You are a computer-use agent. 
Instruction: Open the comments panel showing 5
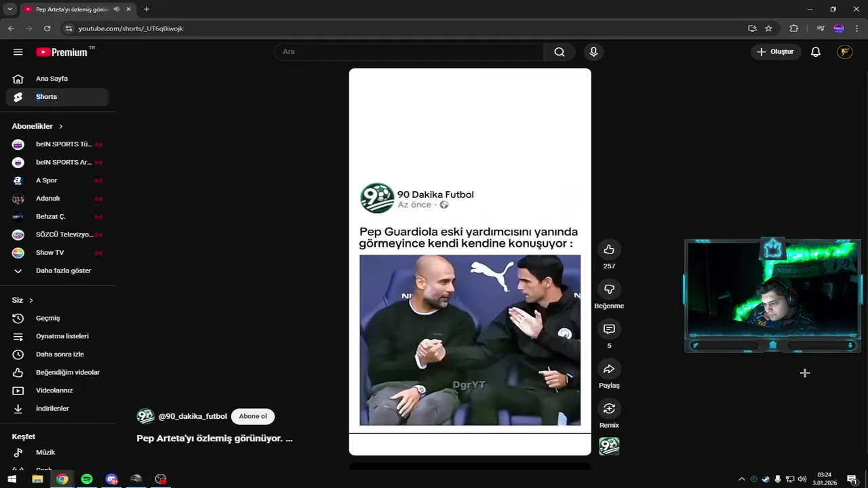click(609, 329)
